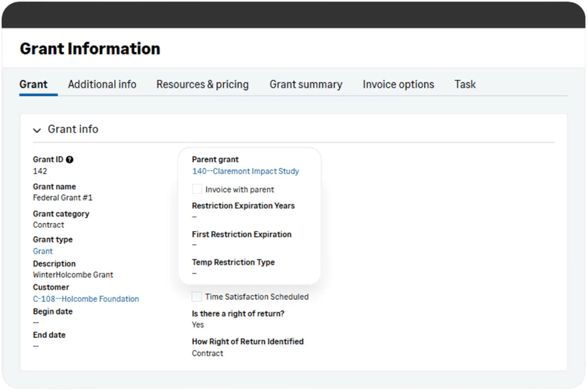Click the Grant category value Contract

point(48,225)
